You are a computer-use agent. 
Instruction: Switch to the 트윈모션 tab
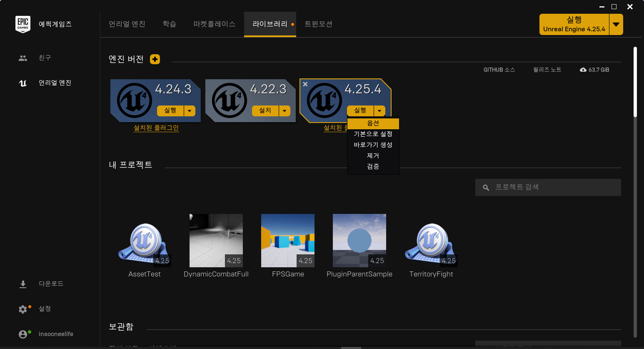(x=319, y=24)
